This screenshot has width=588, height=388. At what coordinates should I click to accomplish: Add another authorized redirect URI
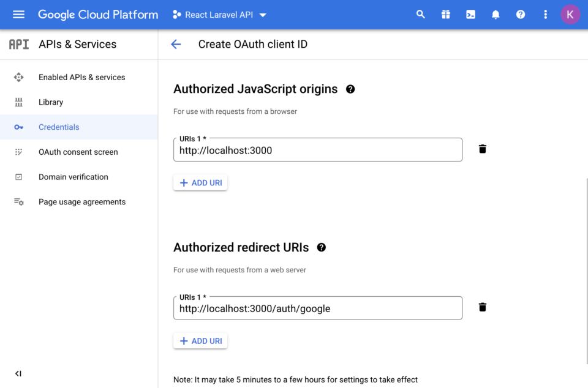[x=200, y=340]
